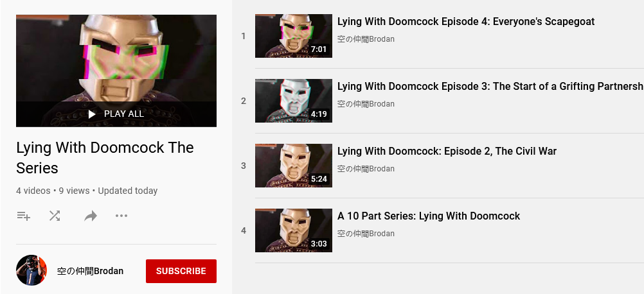Click A 10 Part Series title link
644x294 pixels.
429,216
